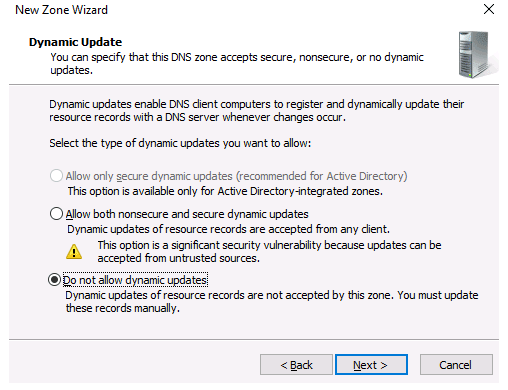Select the 'Allow only secure dynamic updates' radio

(56, 176)
